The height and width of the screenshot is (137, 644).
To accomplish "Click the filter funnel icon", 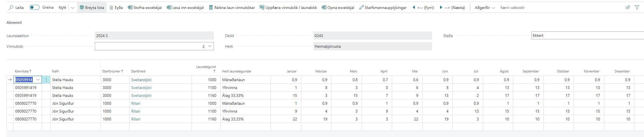I will (637, 8).
